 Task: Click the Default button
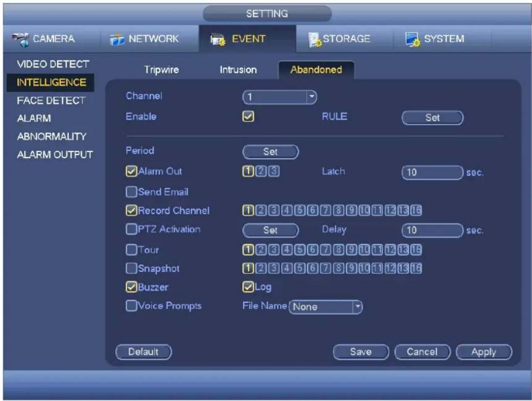click(144, 352)
